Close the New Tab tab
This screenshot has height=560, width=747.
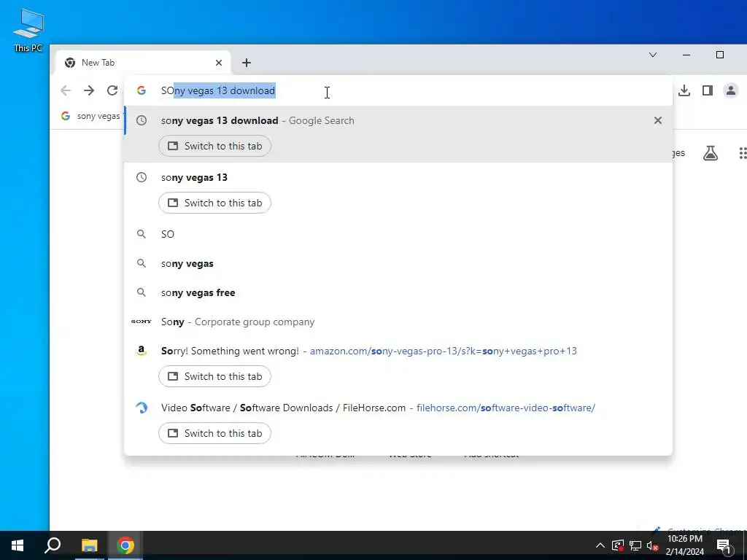click(x=219, y=63)
